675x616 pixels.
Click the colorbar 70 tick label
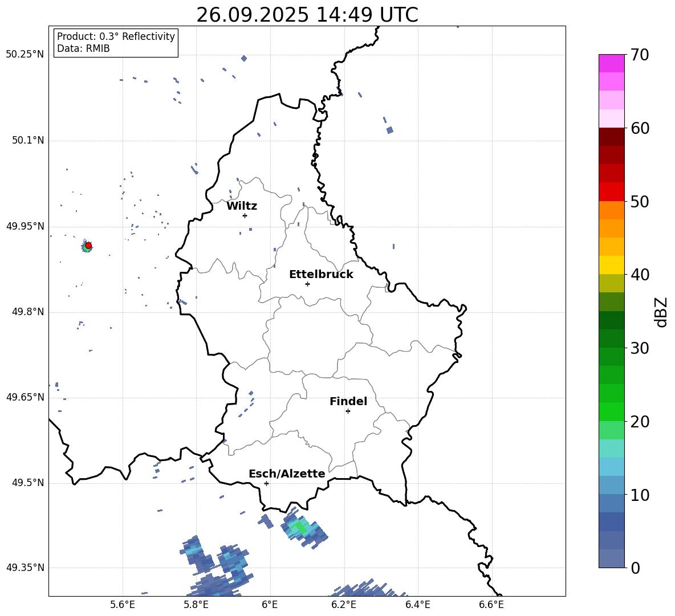coord(640,55)
